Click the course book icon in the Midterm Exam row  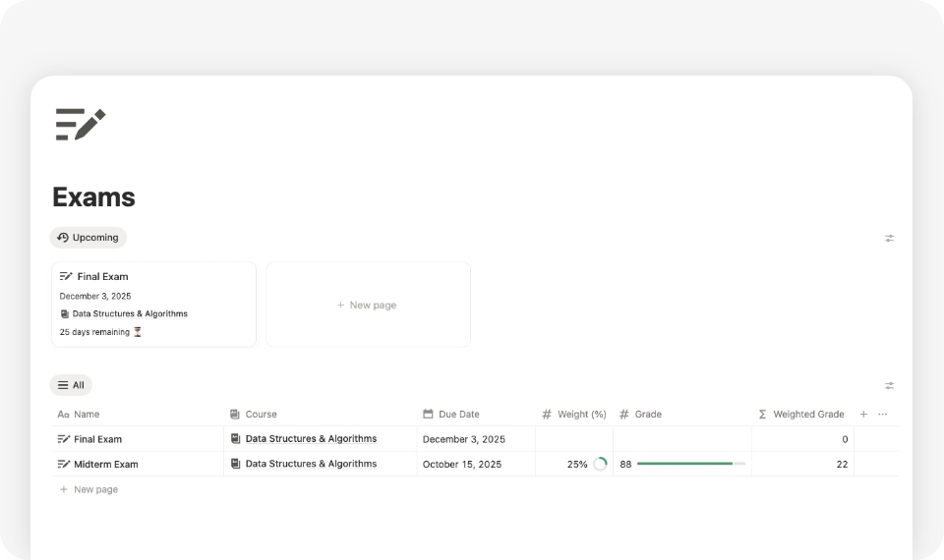[x=235, y=464]
